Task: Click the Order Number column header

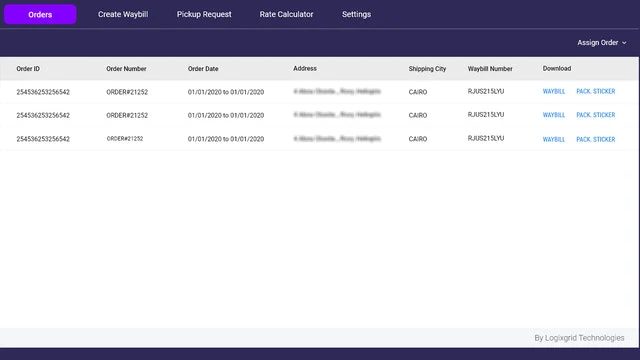Action: (x=126, y=69)
